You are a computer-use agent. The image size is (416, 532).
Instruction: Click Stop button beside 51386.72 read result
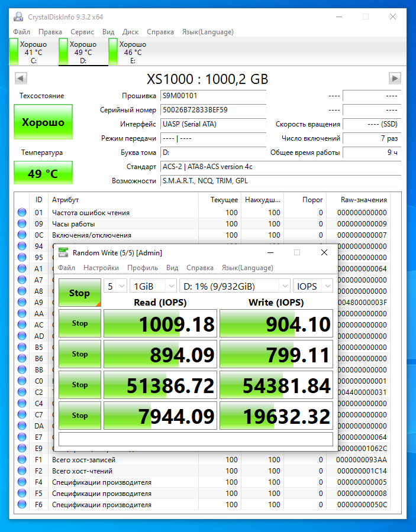tap(80, 385)
